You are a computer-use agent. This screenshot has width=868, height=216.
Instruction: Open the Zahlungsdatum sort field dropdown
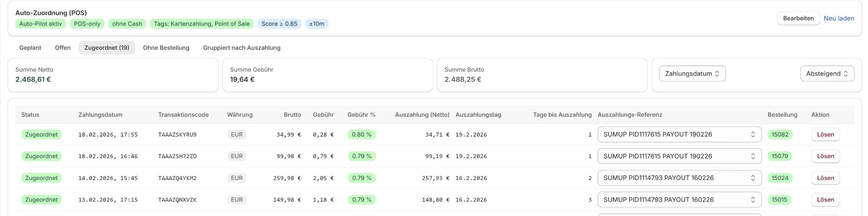tap(692, 74)
